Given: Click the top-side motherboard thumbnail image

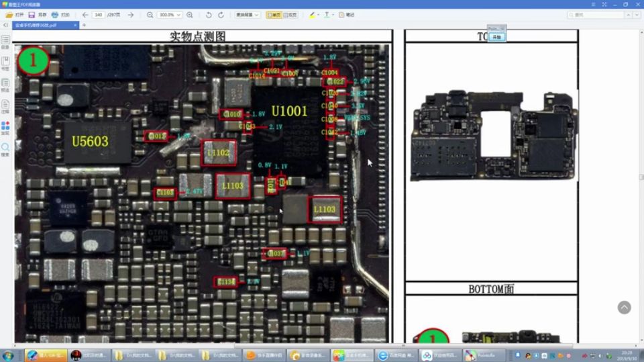Looking at the screenshot, I should pyautogui.click(x=493, y=136).
